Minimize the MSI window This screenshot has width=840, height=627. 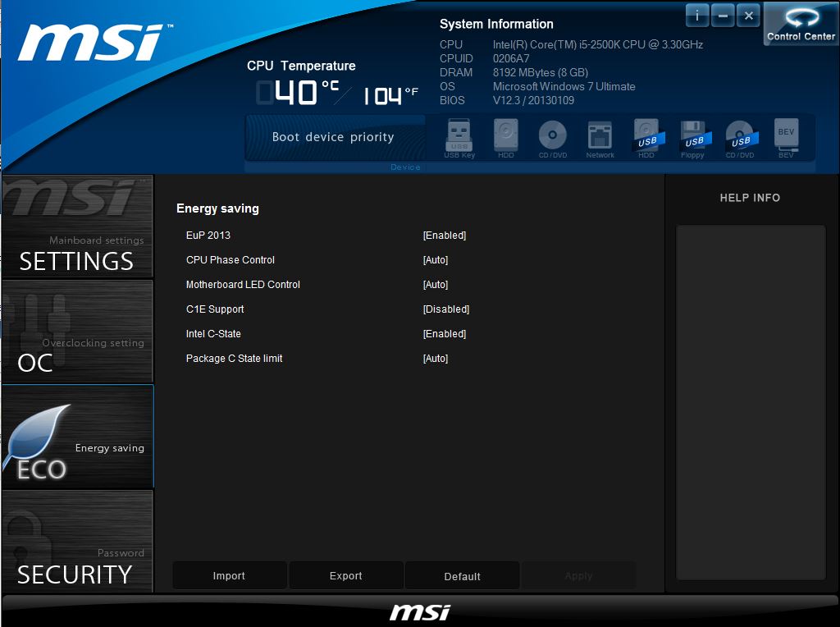coord(723,16)
